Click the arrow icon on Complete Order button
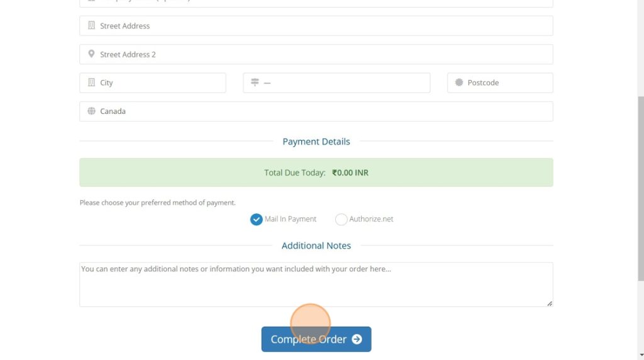644x360 pixels. [x=357, y=339]
